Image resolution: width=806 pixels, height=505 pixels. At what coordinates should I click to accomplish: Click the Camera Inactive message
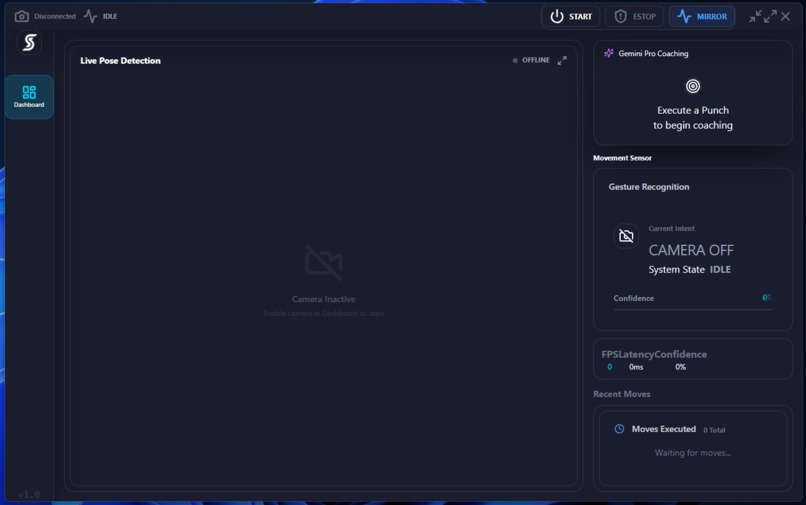pyautogui.click(x=323, y=299)
